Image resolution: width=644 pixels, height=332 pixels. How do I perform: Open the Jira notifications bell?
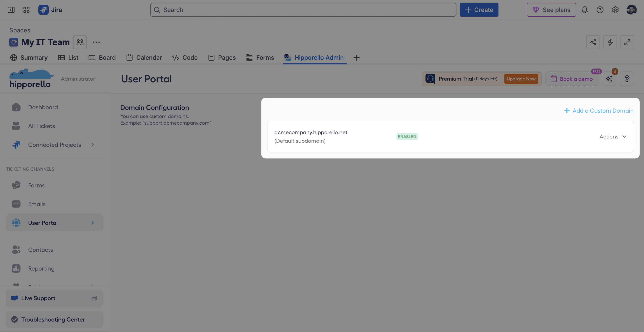point(584,10)
